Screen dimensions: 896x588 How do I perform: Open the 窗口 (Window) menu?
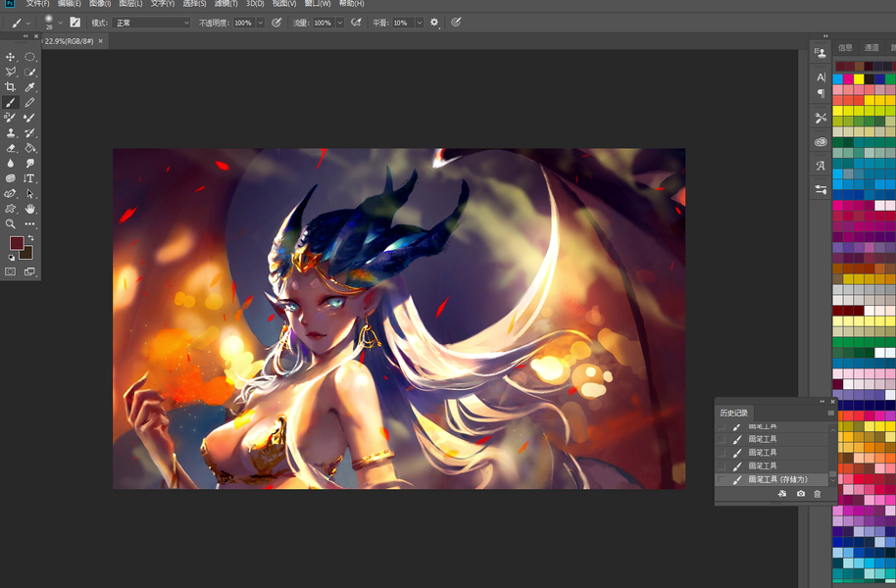(x=318, y=3)
